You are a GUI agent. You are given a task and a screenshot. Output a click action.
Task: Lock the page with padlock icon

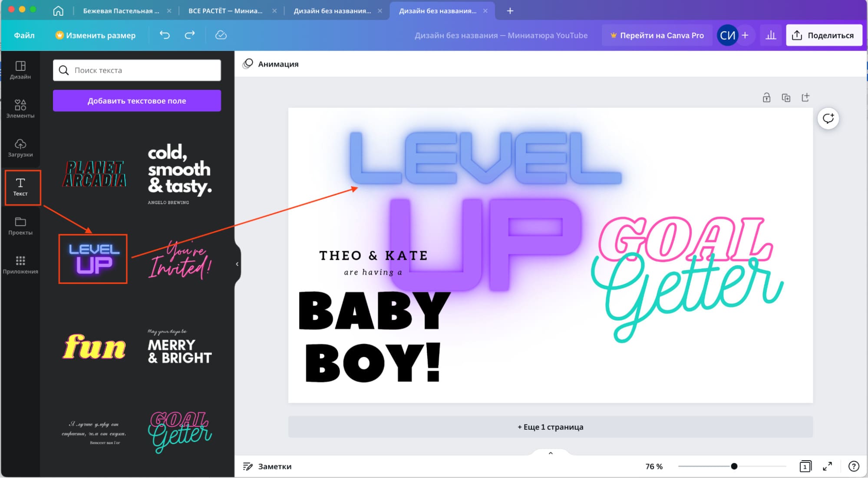[x=766, y=97]
